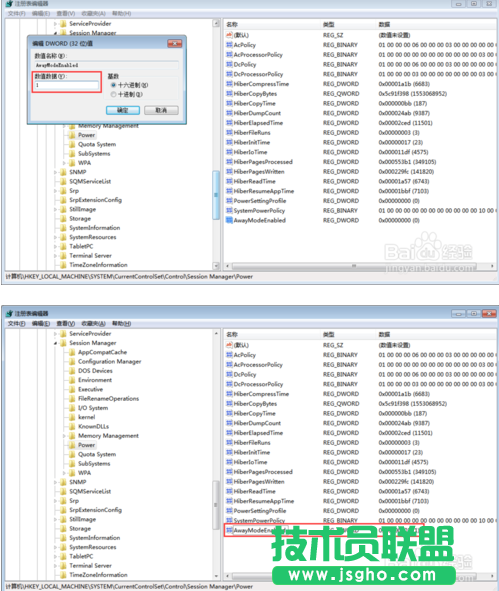Click SystemPowerPolicy value icon in upper window
The image size is (499, 591).
click(x=229, y=211)
